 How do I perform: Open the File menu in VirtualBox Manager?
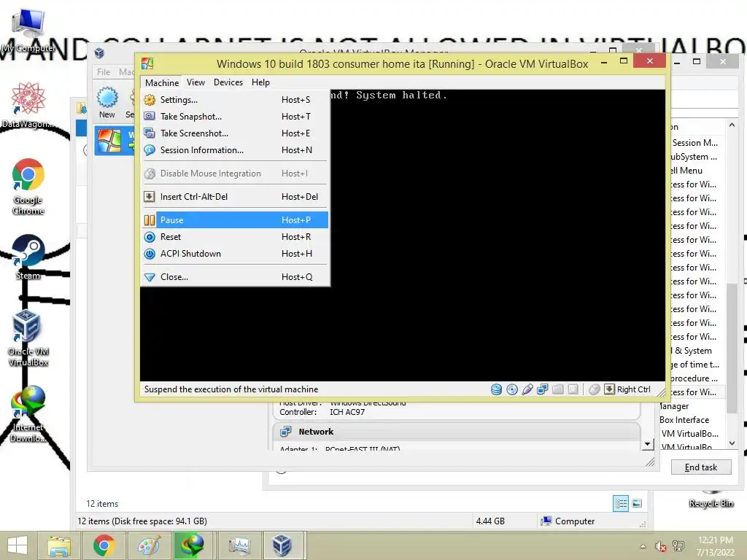point(104,72)
